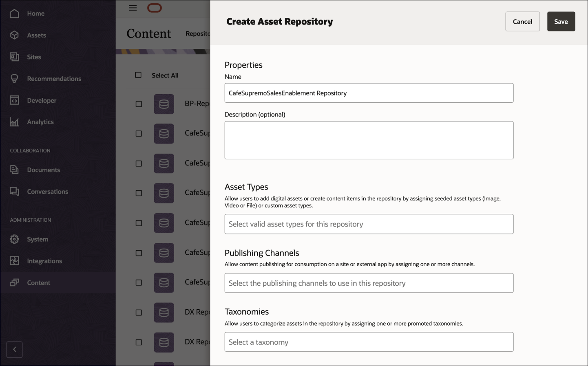Select the Assets icon in the sidebar
This screenshot has height=366, width=588.
14,35
